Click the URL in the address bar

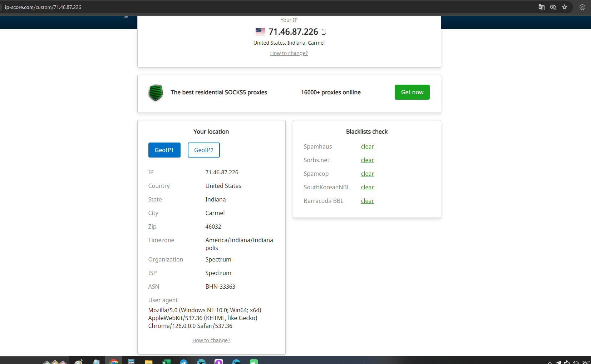click(x=43, y=7)
